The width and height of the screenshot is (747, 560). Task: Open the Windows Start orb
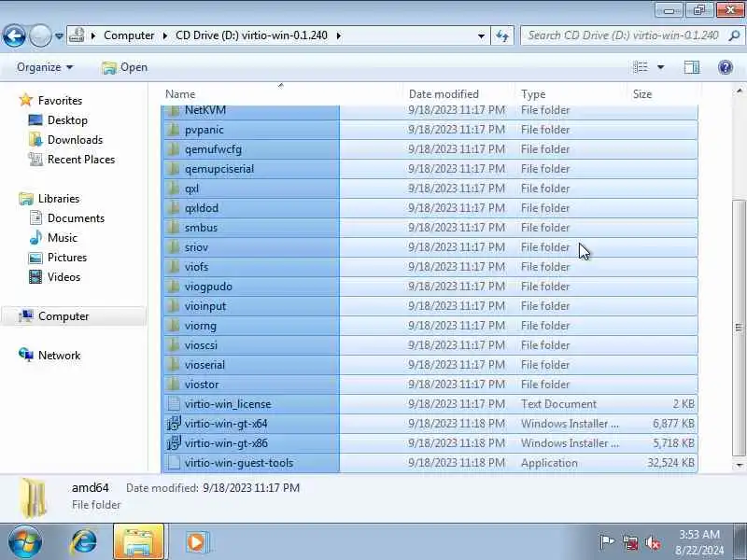(25, 541)
